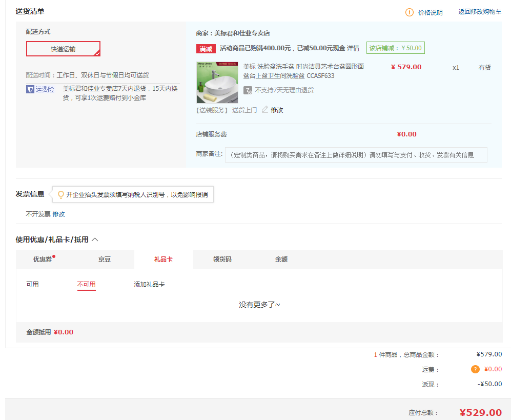Click the 店铺服务费 ¥0.00 value
Screen dimensions: 511x420
point(407,134)
